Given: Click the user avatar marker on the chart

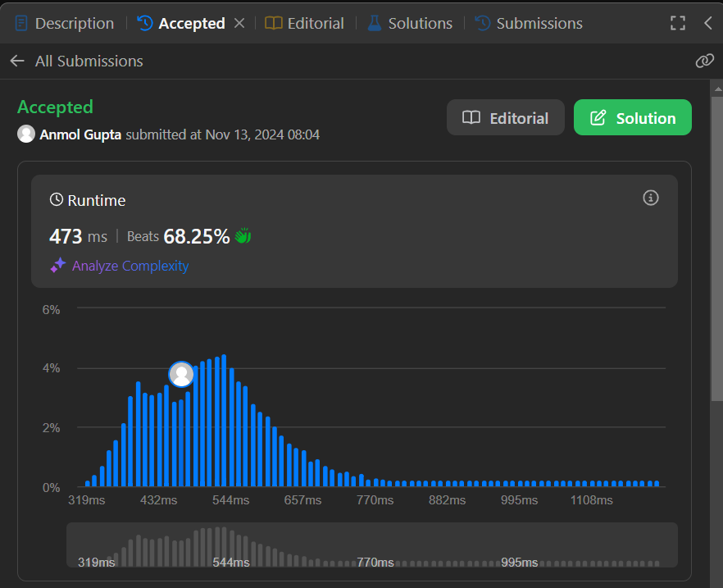Looking at the screenshot, I should click(x=181, y=374).
